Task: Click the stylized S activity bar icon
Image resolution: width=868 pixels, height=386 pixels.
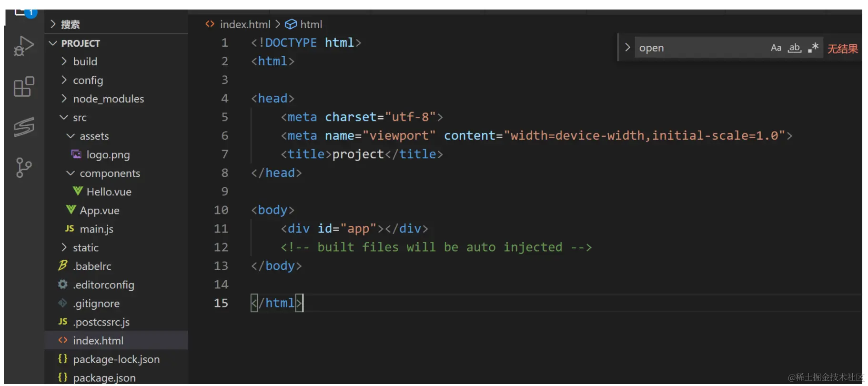Action: pos(24,127)
